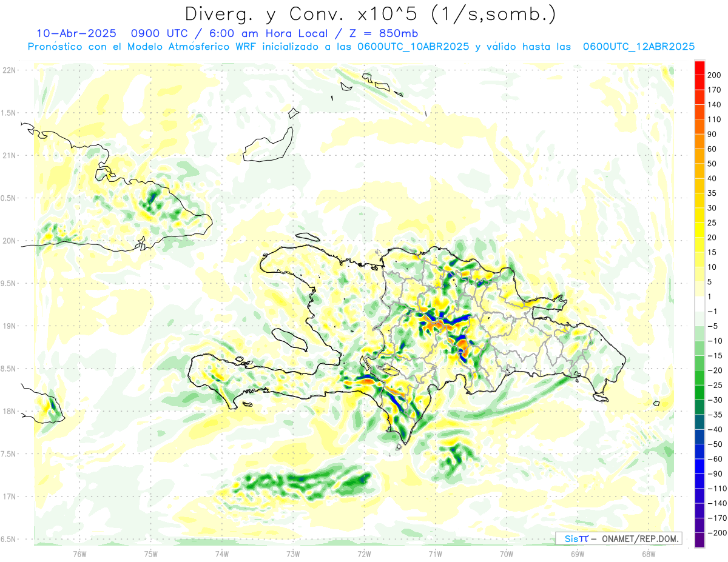Select 'Pronostico con el Modelo Atmosferico WRF' text

[x=143, y=47]
